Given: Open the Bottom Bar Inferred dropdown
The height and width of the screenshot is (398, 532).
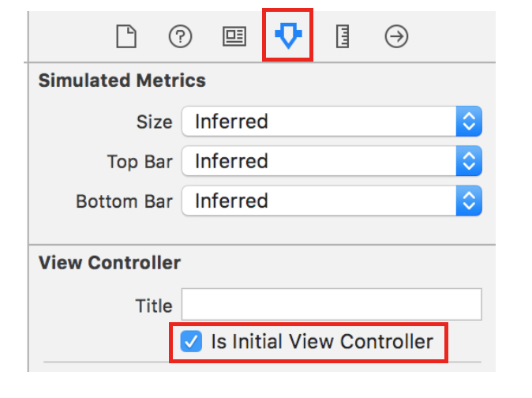Looking at the screenshot, I should [x=332, y=201].
